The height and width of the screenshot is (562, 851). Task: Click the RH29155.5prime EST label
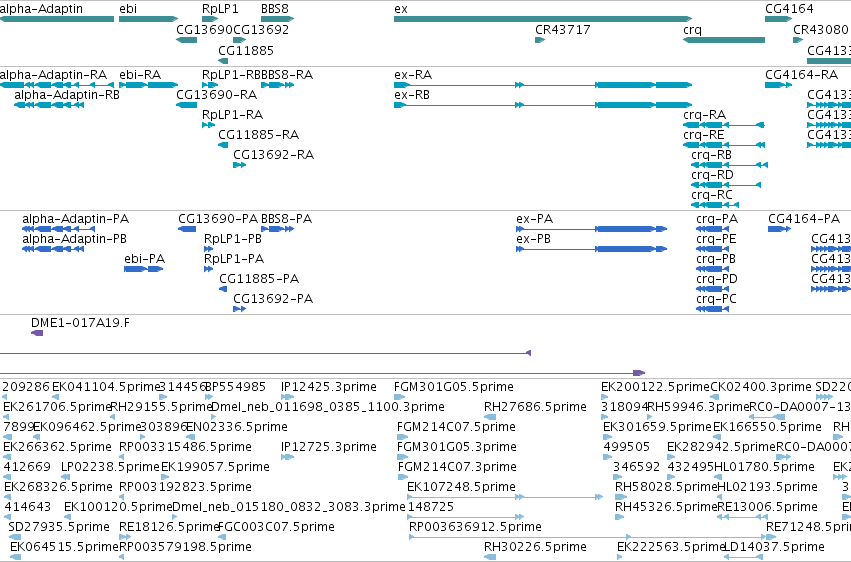[161, 407]
